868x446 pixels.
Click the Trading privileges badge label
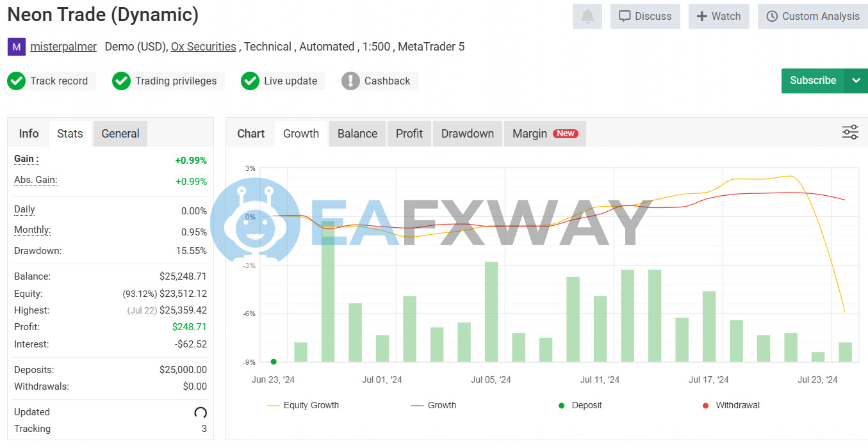176,81
